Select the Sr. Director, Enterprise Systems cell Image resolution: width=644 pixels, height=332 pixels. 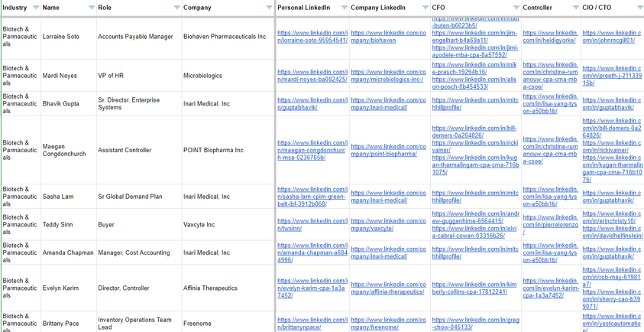point(139,104)
